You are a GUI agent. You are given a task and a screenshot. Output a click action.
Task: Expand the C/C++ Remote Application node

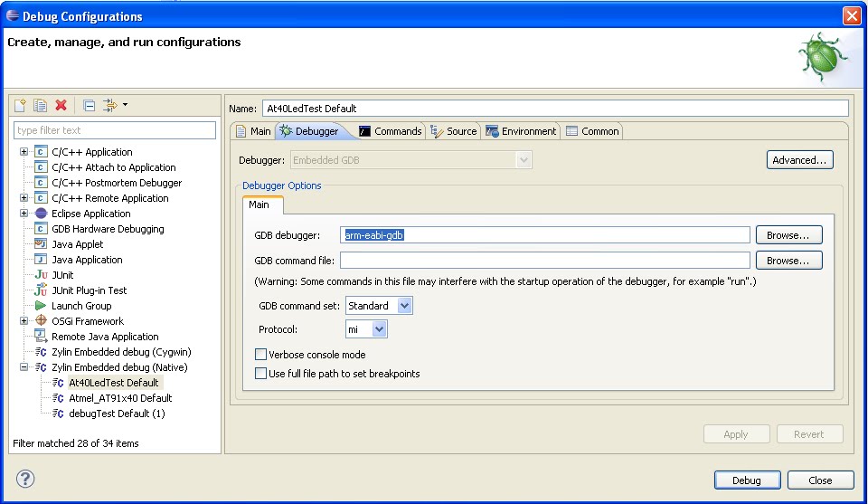[24, 198]
